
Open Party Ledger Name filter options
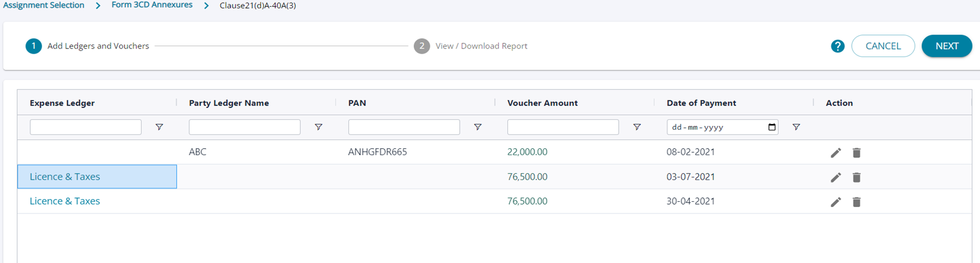(x=318, y=127)
